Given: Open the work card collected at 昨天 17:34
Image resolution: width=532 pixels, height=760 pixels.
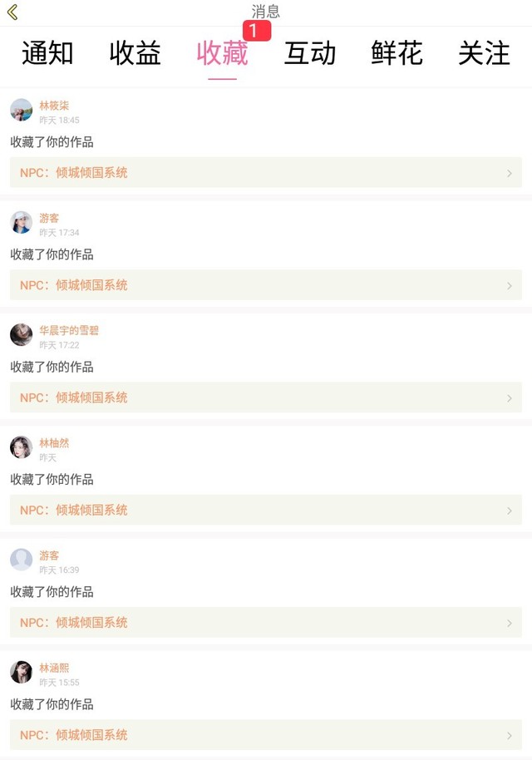Looking at the screenshot, I should 266,285.
